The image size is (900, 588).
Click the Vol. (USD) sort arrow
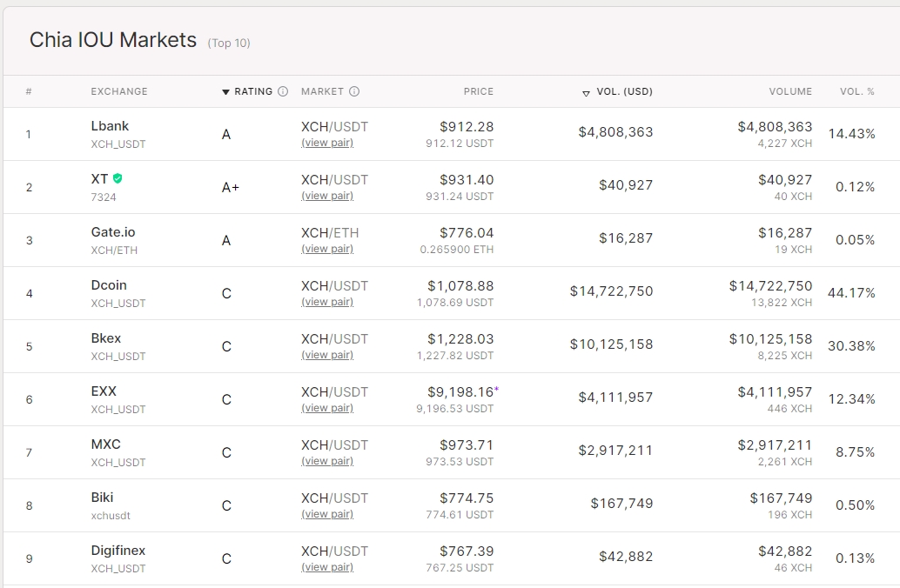pos(586,93)
